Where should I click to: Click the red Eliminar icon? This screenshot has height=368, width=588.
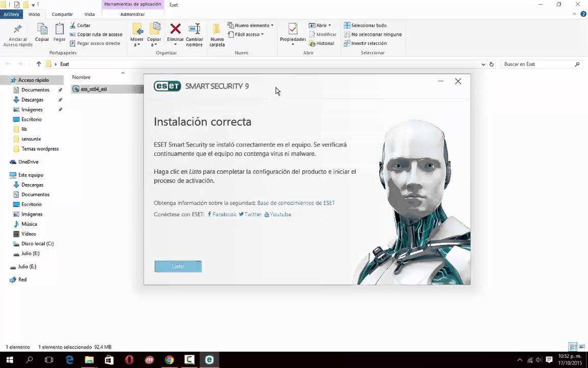(175, 29)
